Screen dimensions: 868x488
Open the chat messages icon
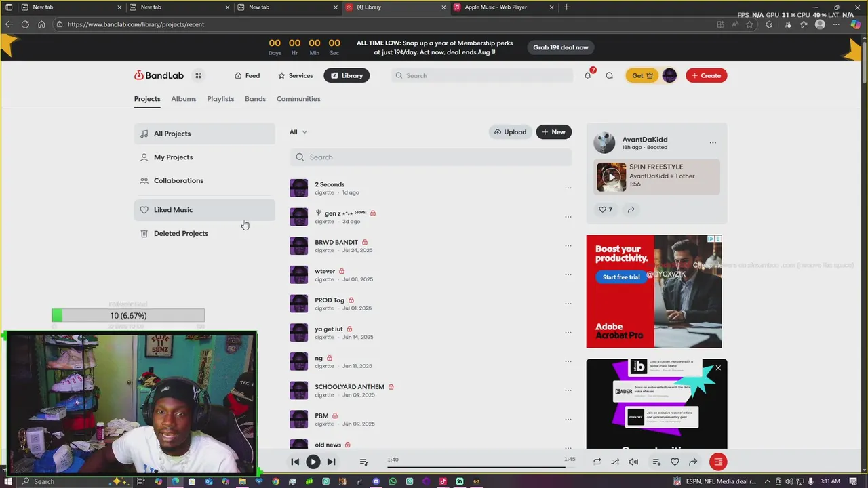609,75
